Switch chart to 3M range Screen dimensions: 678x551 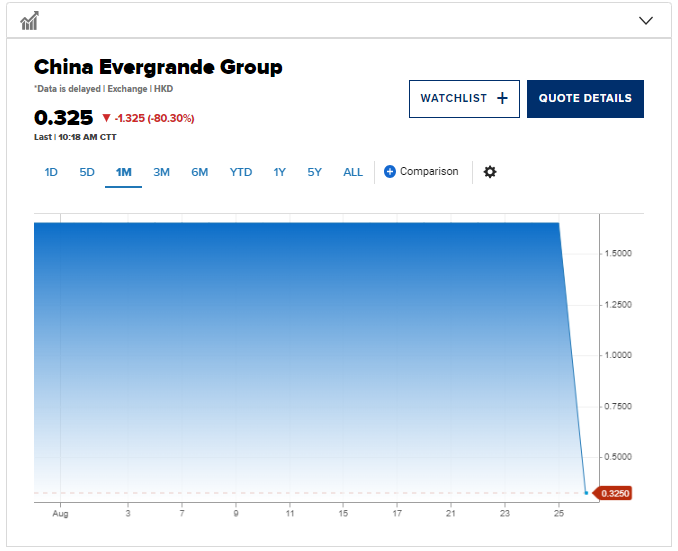click(x=161, y=172)
